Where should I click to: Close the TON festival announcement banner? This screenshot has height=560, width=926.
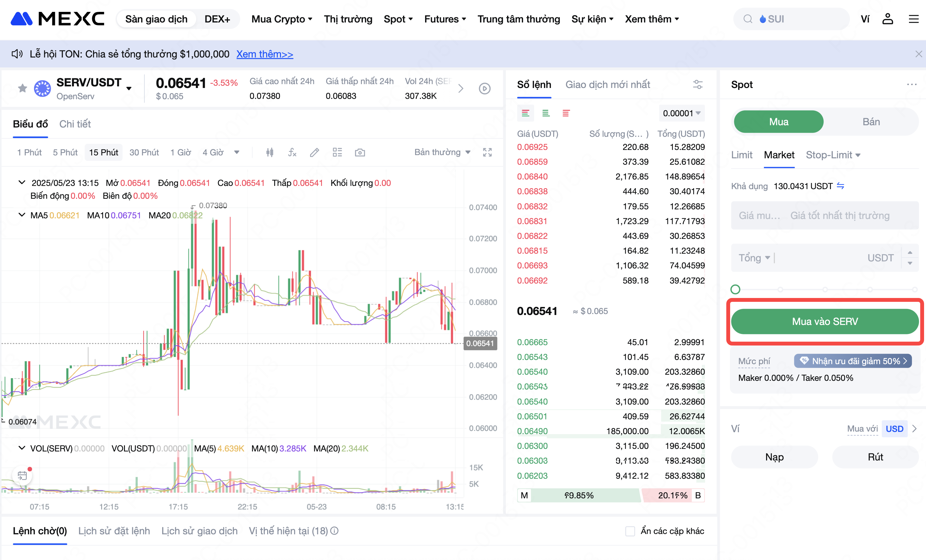pos(919,54)
